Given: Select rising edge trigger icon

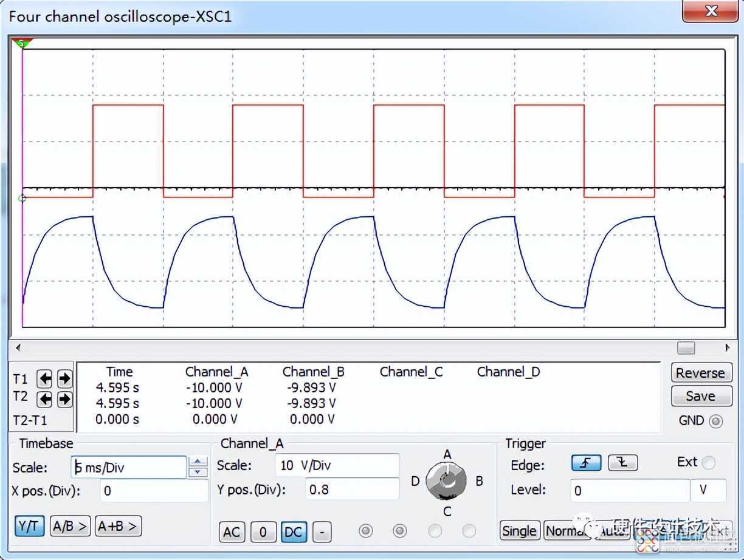Looking at the screenshot, I should [x=586, y=463].
